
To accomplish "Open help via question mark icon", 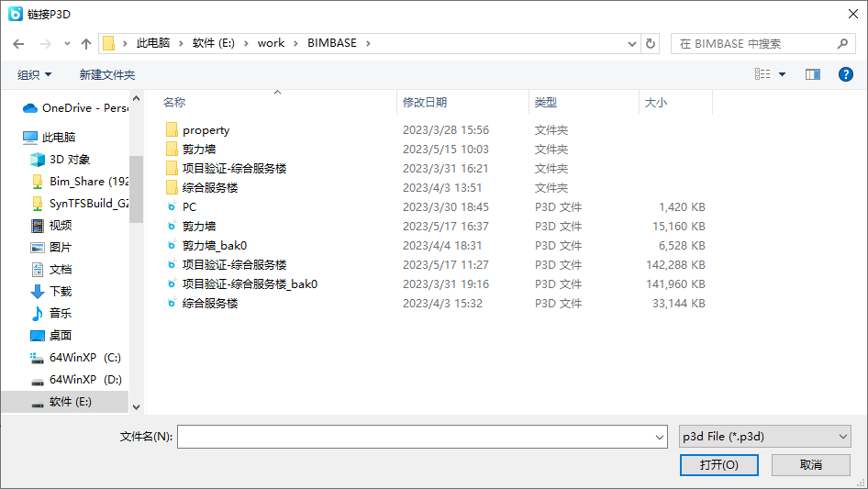I will point(845,74).
